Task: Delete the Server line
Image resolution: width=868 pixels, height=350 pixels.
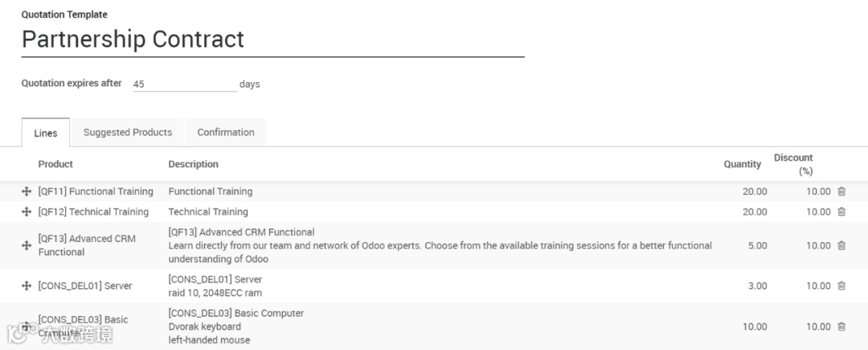Action: point(841,286)
